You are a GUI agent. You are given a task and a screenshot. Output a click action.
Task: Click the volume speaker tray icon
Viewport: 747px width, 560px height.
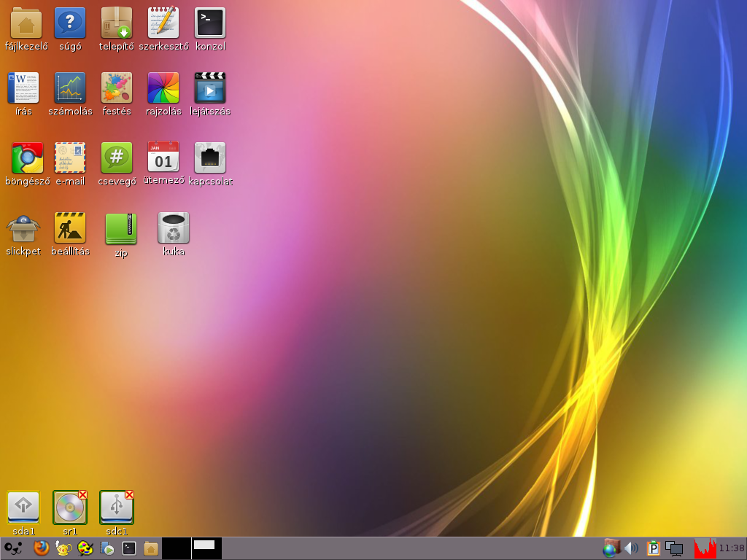[x=631, y=548]
